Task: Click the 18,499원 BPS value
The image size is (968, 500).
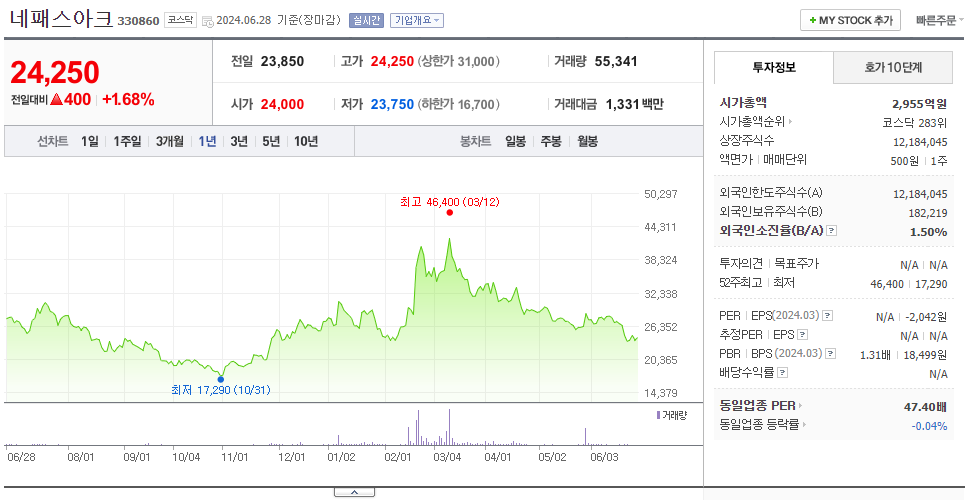Action: [x=925, y=355]
